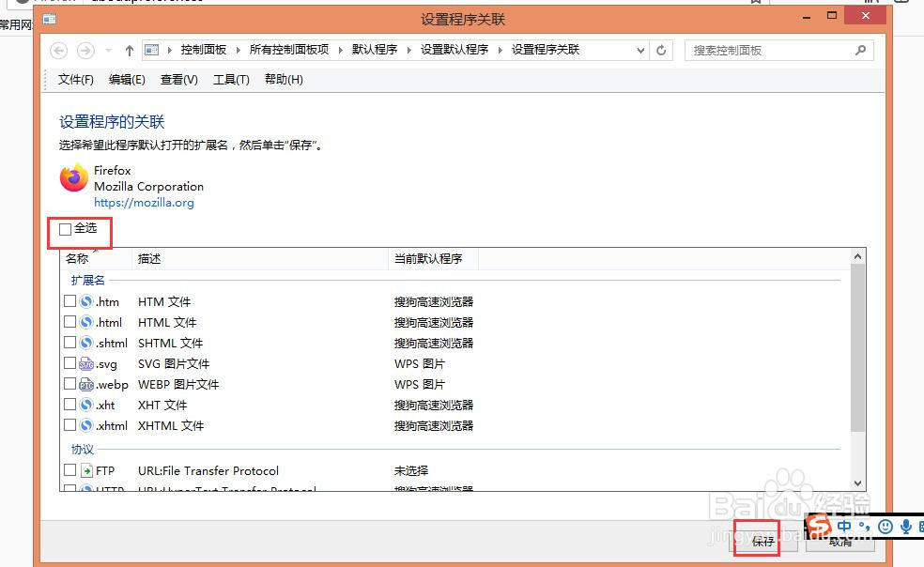Screen dimensions: 924x567
Task: Expand chevron before 控制面板 breadcrumb
Action: (170, 50)
